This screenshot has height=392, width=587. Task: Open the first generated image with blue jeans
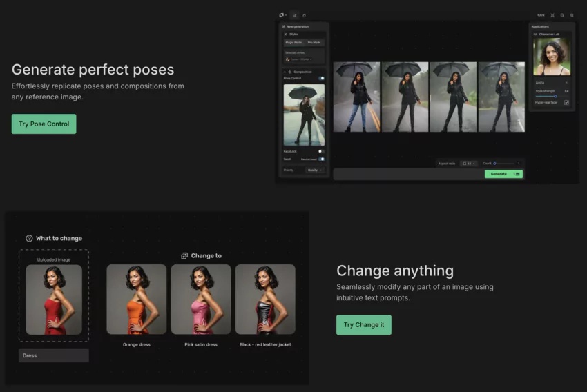pos(356,97)
